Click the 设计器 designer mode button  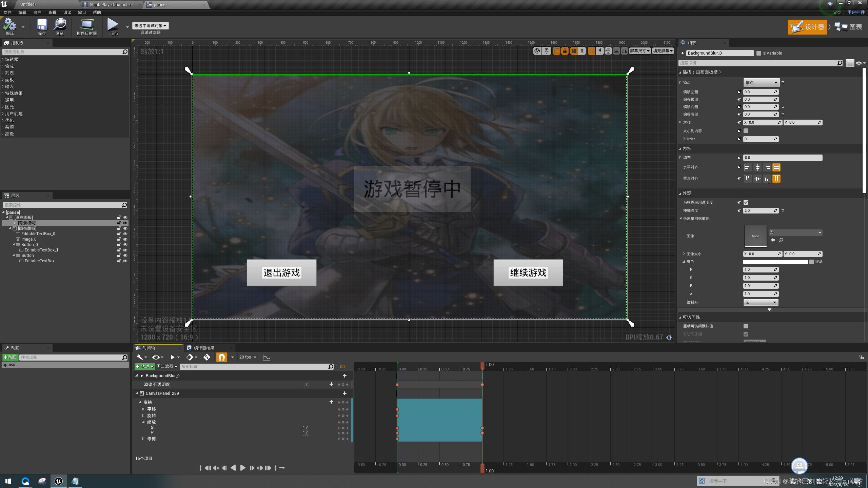click(x=808, y=27)
